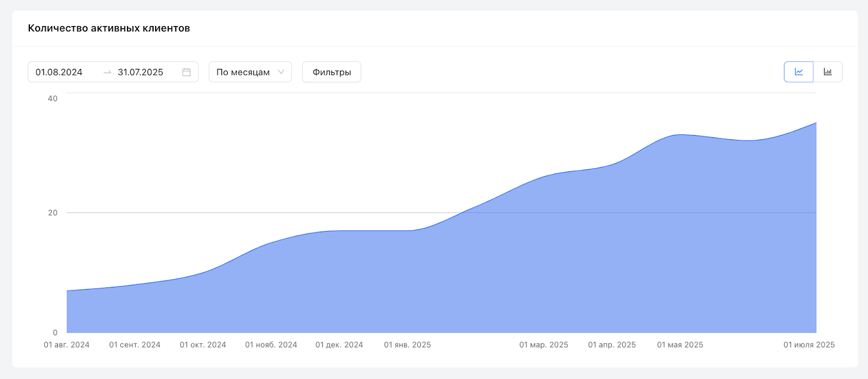
Task: Select the 01 мар. 2025 axis label
Action: click(544, 345)
